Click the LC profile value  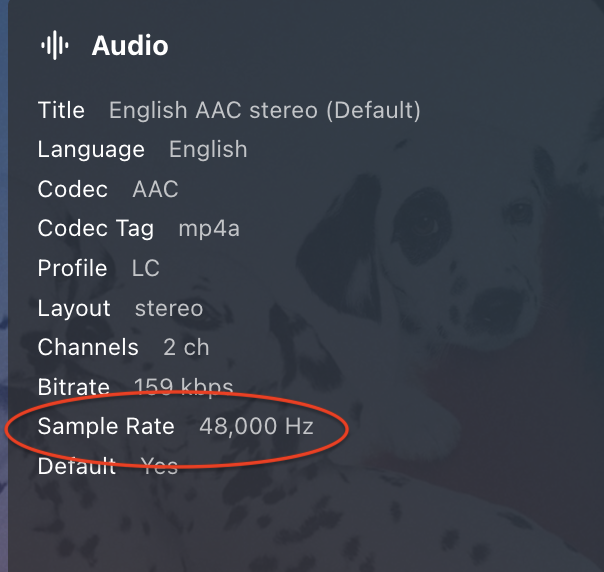coord(146,268)
